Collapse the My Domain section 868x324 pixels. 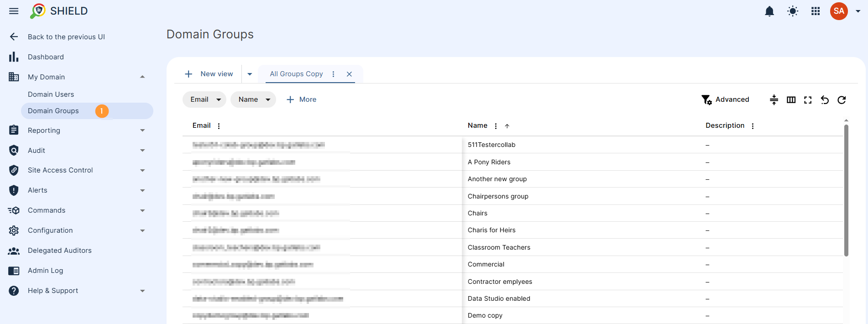[142, 77]
